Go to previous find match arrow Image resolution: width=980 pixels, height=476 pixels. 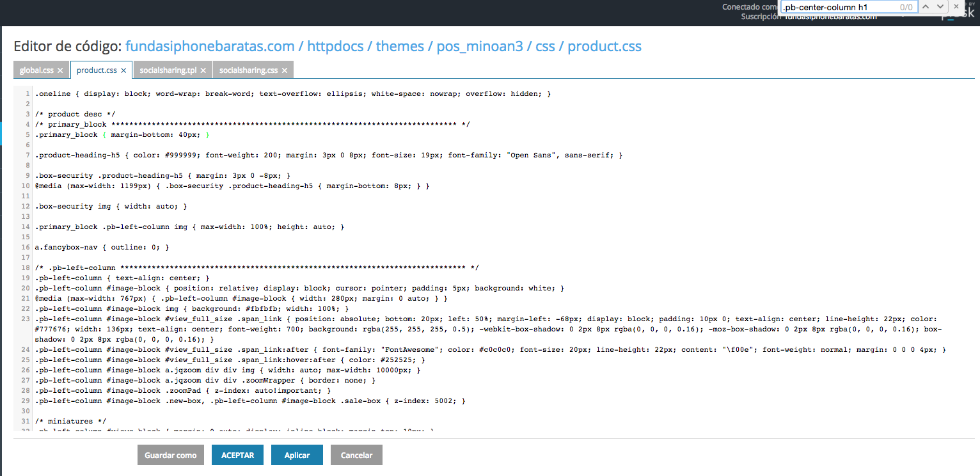coord(926,7)
